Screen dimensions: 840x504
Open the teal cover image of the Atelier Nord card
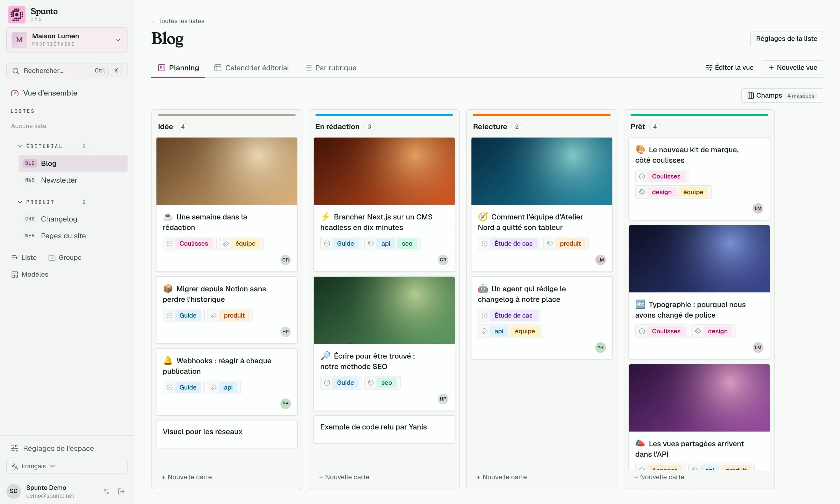pyautogui.click(x=542, y=171)
